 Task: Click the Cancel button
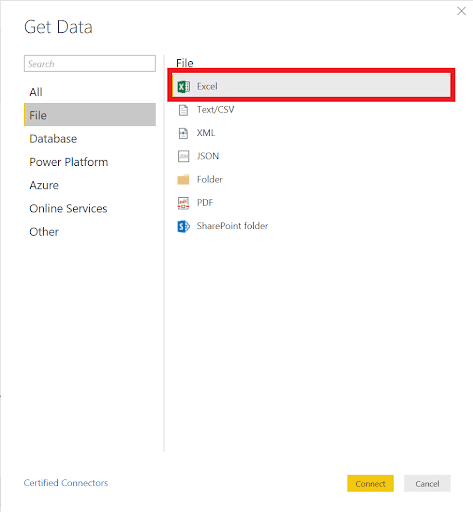pos(427,483)
